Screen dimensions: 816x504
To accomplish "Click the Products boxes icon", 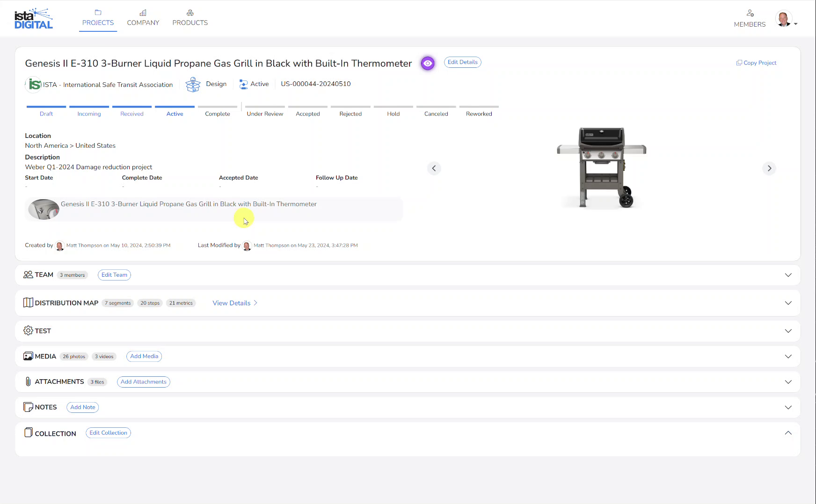I will tap(190, 13).
